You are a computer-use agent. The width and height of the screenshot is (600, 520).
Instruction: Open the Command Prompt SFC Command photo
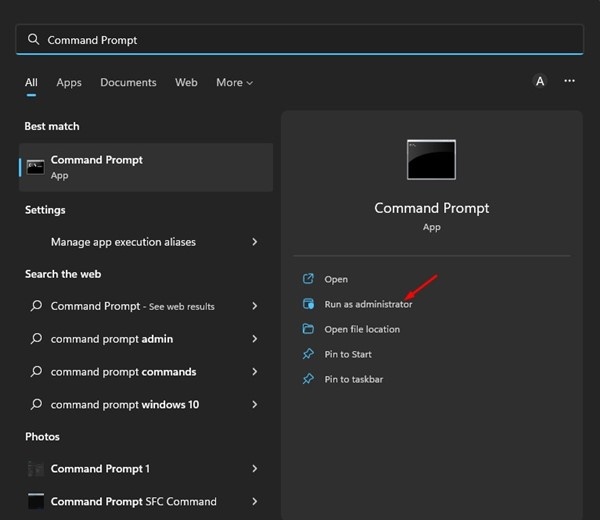click(x=133, y=501)
